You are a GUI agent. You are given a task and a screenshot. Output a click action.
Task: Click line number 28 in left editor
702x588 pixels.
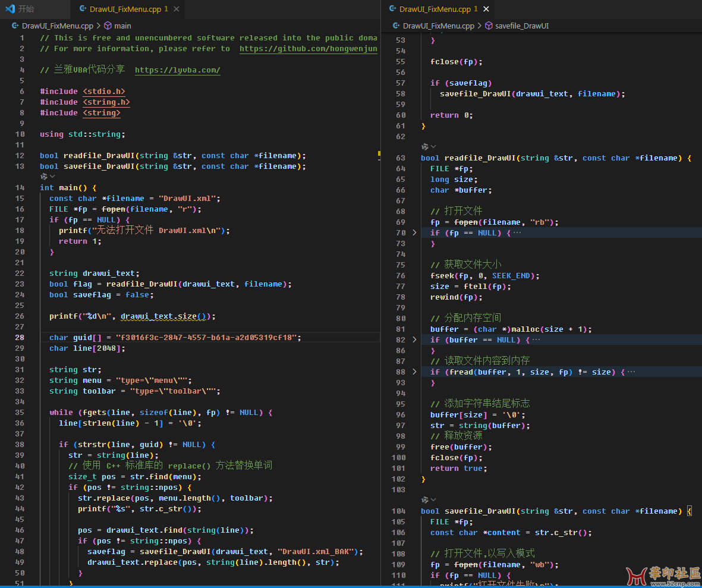pyautogui.click(x=19, y=338)
